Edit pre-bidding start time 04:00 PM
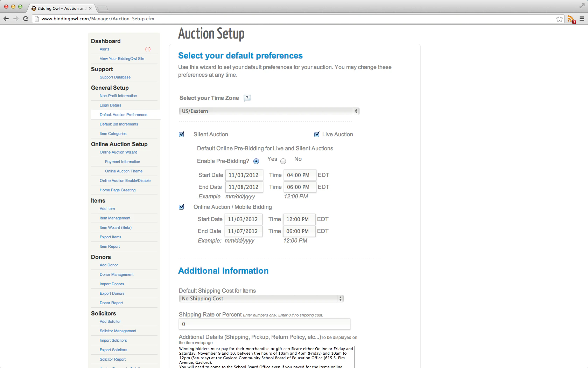 pos(300,175)
